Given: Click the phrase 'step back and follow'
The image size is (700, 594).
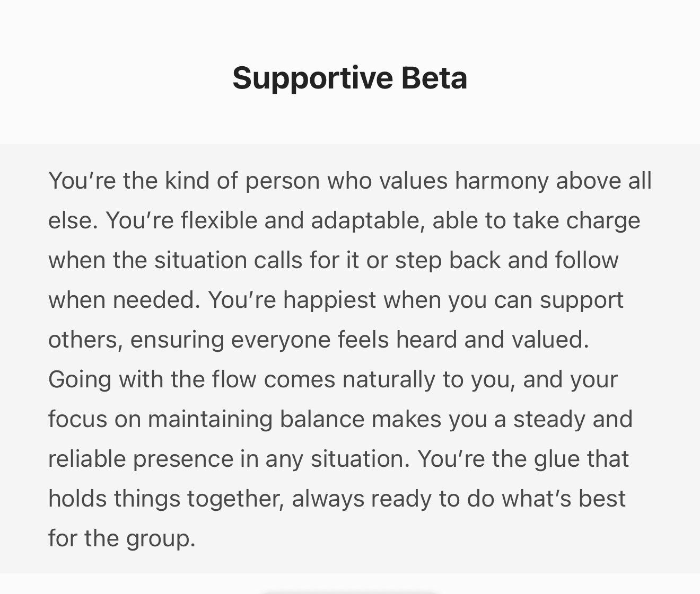Looking at the screenshot, I should pos(506,260).
